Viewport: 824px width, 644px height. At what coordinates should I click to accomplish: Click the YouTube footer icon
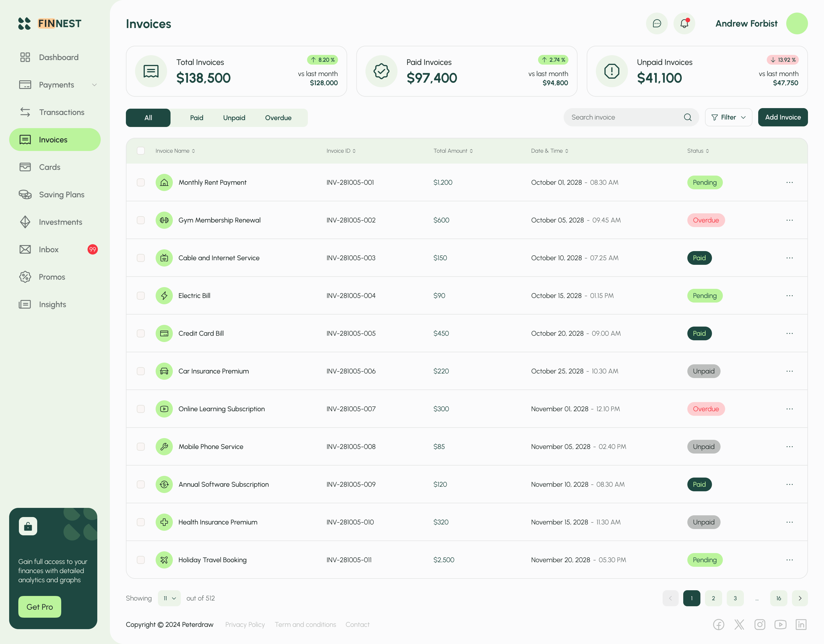pos(780,624)
